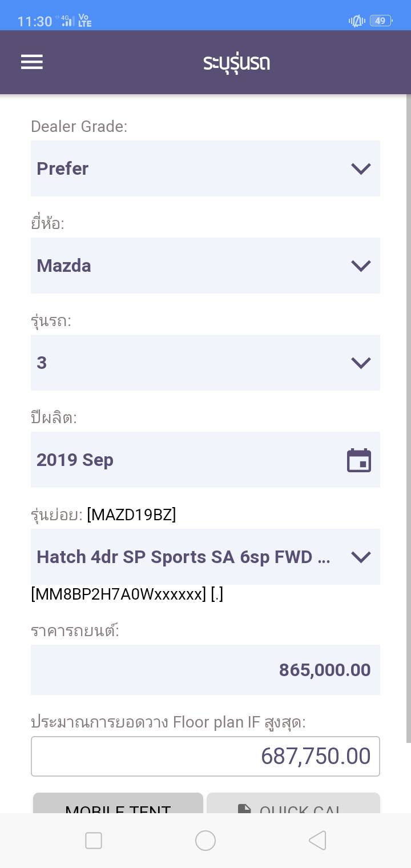
Task: Open the brand dropdown showing Mazda
Action: pyautogui.click(x=205, y=266)
